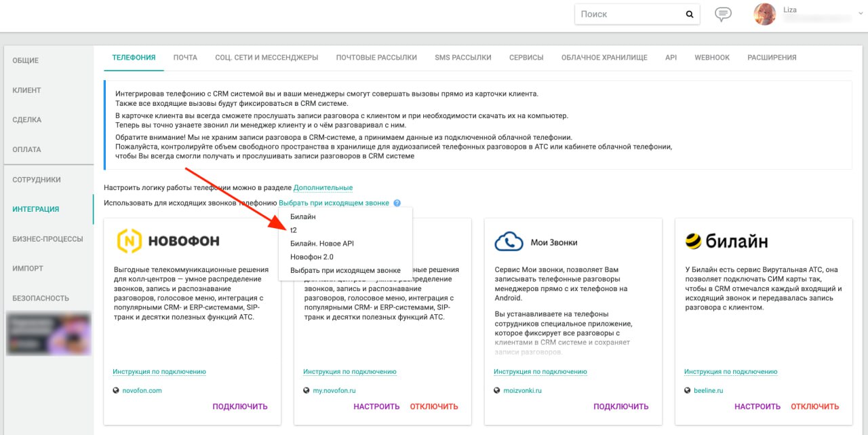The width and height of the screenshot is (868, 435).
Task: Click Отключить on the Билайн card
Action: point(815,406)
